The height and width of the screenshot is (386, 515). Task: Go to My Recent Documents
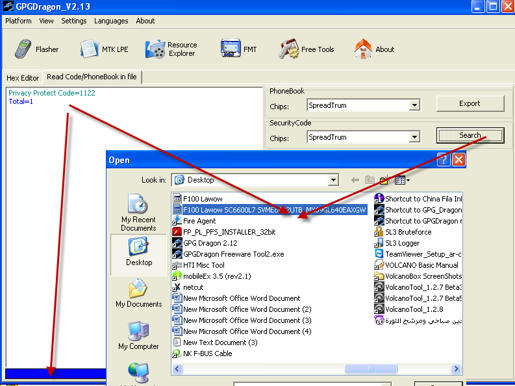coord(138,212)
